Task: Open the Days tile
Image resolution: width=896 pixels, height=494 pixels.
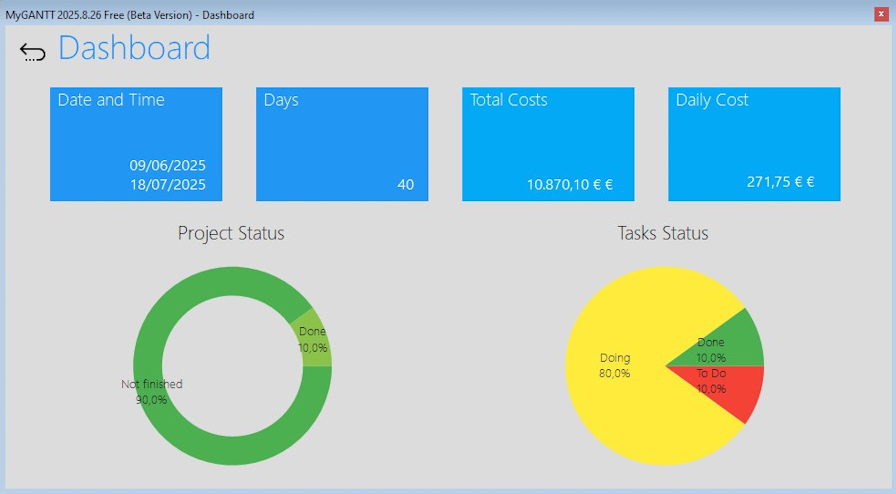Action: pyautogui.click(x=342, y=144)
